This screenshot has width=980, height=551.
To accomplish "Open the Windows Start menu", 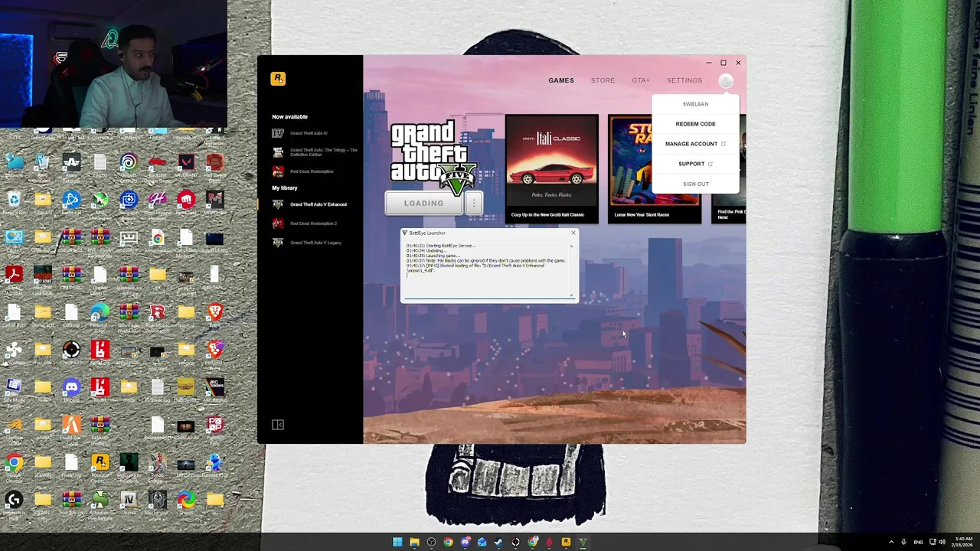I will pyautogui.click(x=397, y=542).
